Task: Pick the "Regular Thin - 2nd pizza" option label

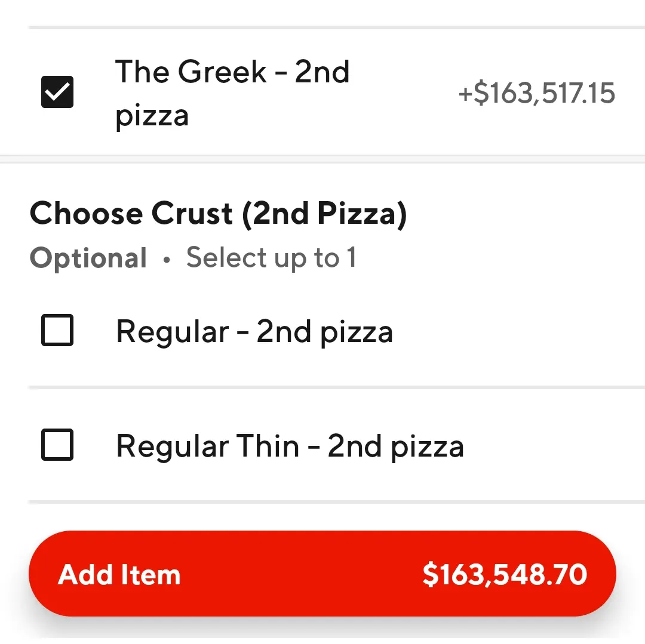Action: [290, 446]
